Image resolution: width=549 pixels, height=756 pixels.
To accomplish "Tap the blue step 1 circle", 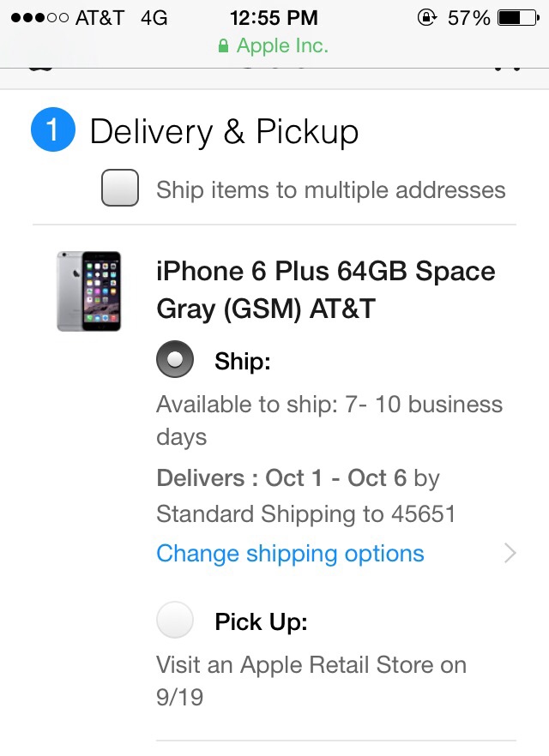I will click(52, 132).
